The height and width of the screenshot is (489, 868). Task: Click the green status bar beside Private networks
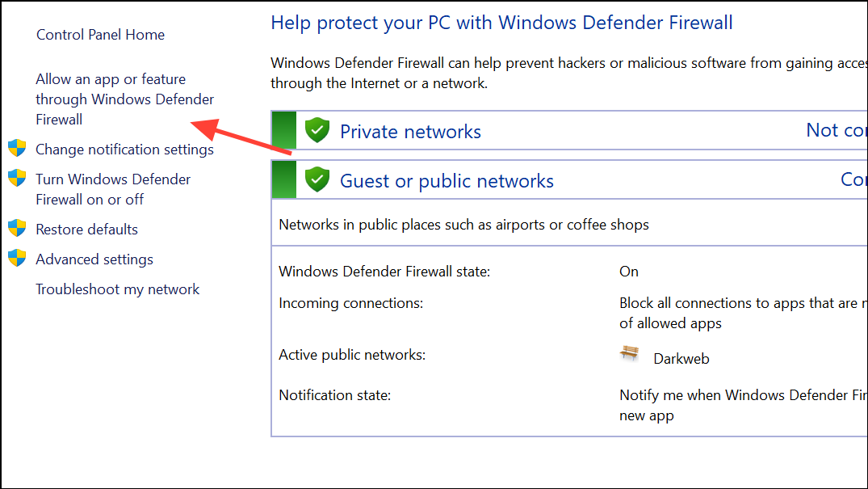click(x=284, y=130)
